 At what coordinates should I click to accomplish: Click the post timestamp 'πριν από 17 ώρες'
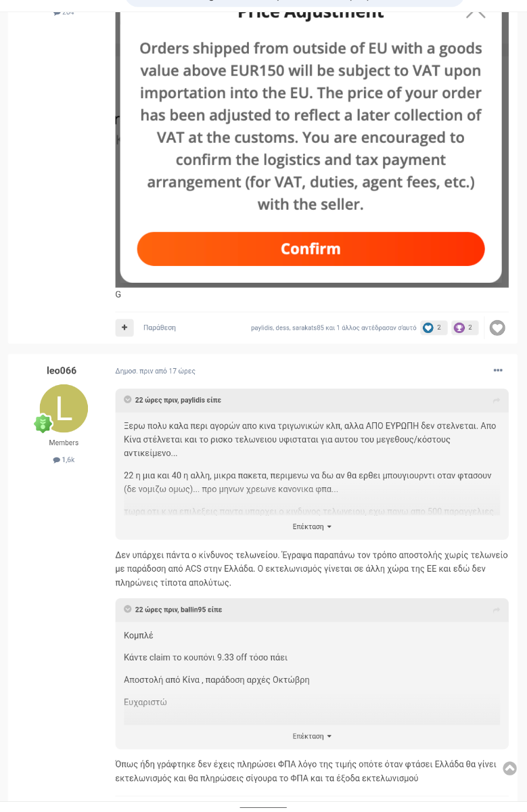tap(155, 371)
